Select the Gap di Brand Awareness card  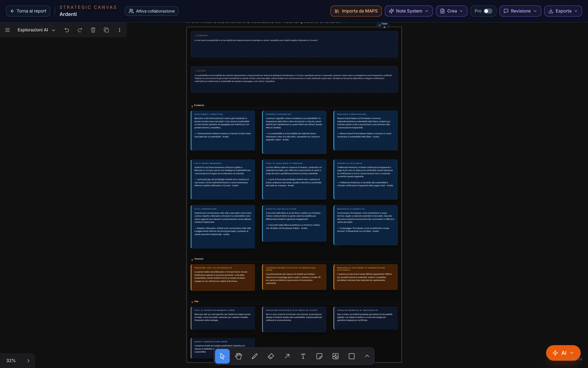tap(223, 179)
